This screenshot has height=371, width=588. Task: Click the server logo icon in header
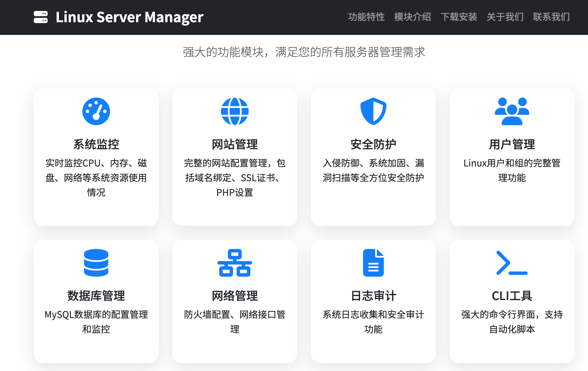40,17
